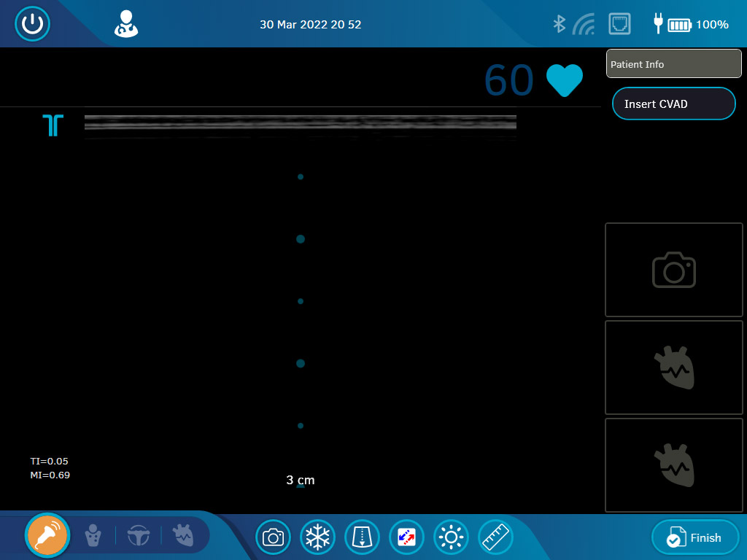Open brightness gain sun icon

[x=451, y=537]
